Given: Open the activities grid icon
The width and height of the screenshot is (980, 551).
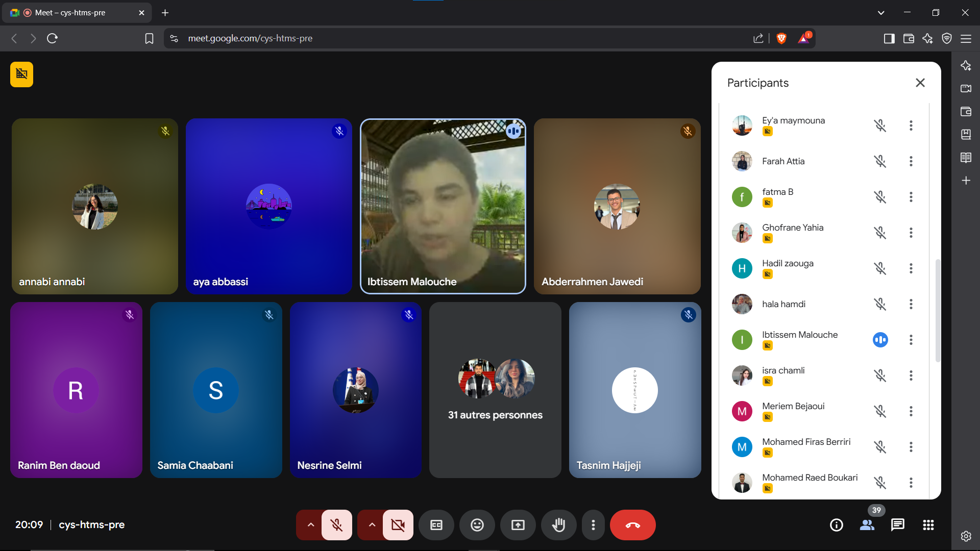Looking at the screenshot, I should click(928, 525).
